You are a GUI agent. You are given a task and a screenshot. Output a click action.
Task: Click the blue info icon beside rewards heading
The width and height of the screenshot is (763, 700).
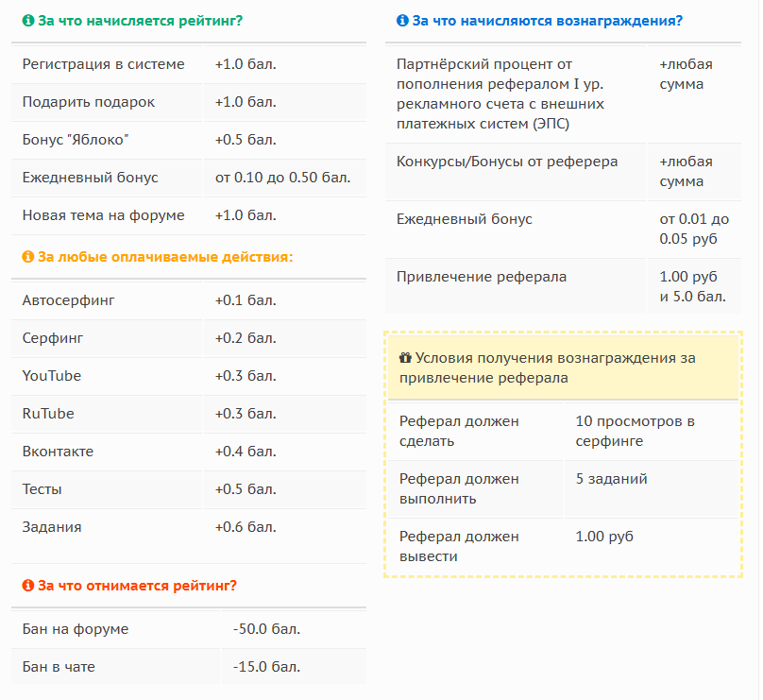402,21
